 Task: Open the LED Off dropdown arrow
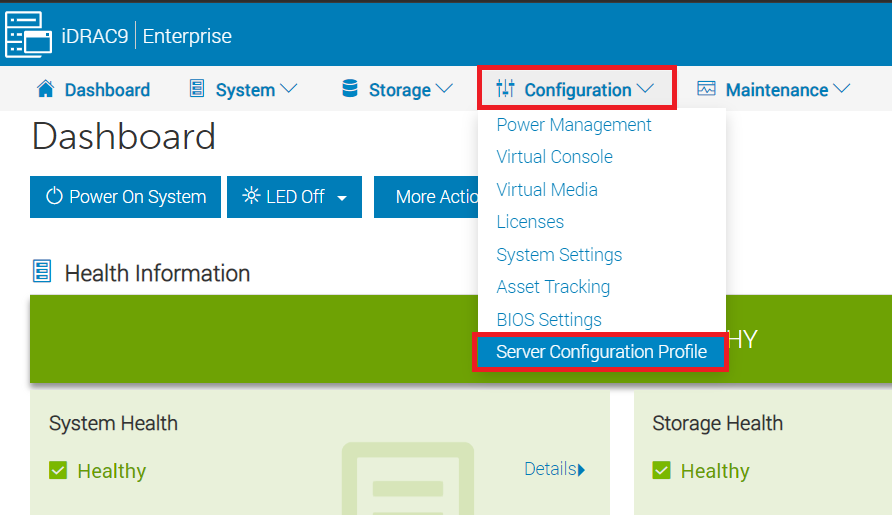click(342, 198)
